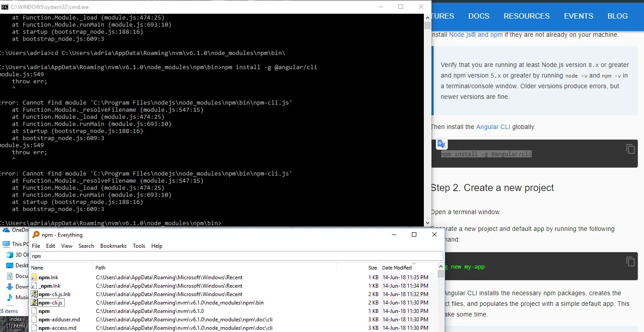Sort Everything results by the Size column
This screenshot has width=644, height=332.
click(x=359, y=268)
